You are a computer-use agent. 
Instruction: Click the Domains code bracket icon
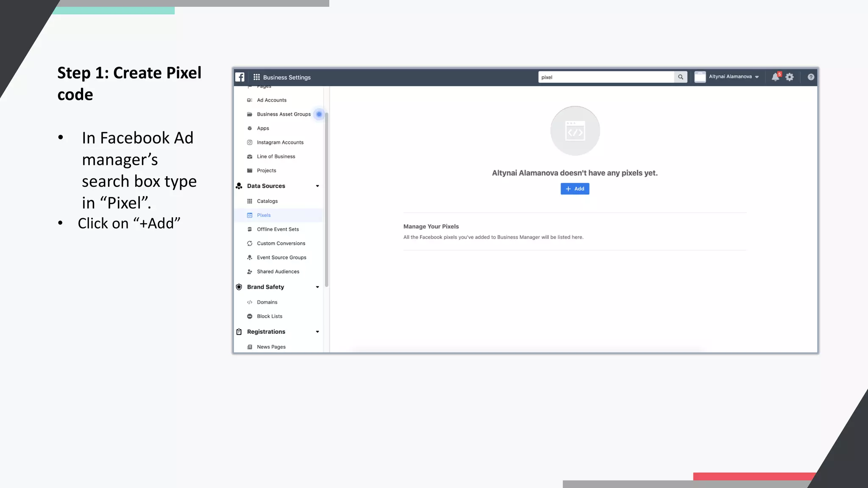(250, 302)
